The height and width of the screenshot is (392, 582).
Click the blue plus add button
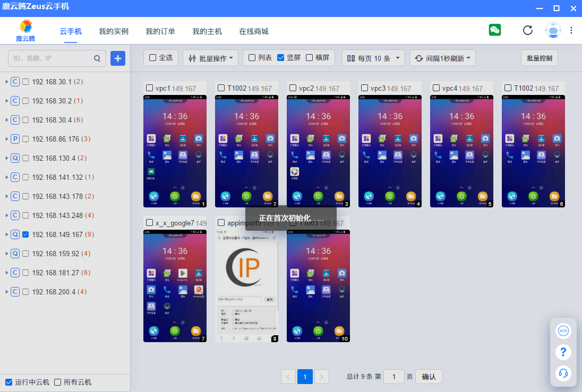[x=118, y=58]
